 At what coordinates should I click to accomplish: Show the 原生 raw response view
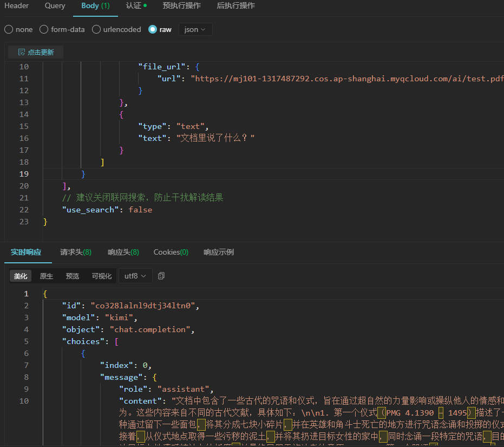pos(47,276)
